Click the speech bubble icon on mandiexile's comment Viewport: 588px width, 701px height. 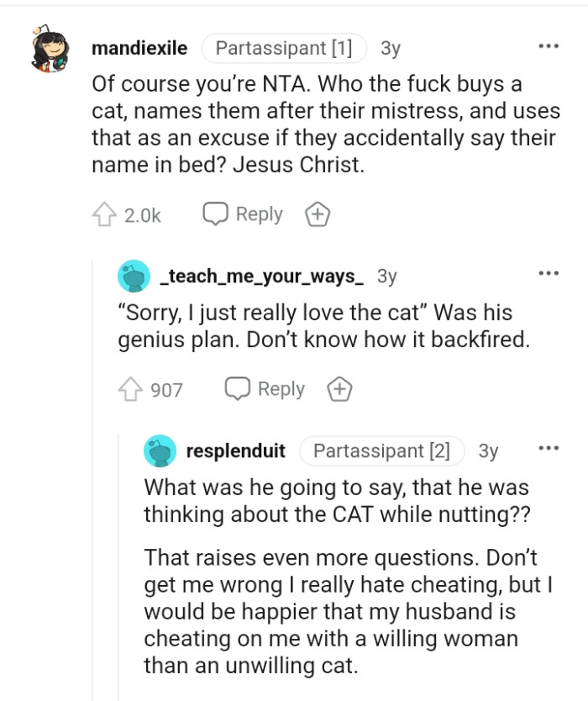[x=214, y=214]
